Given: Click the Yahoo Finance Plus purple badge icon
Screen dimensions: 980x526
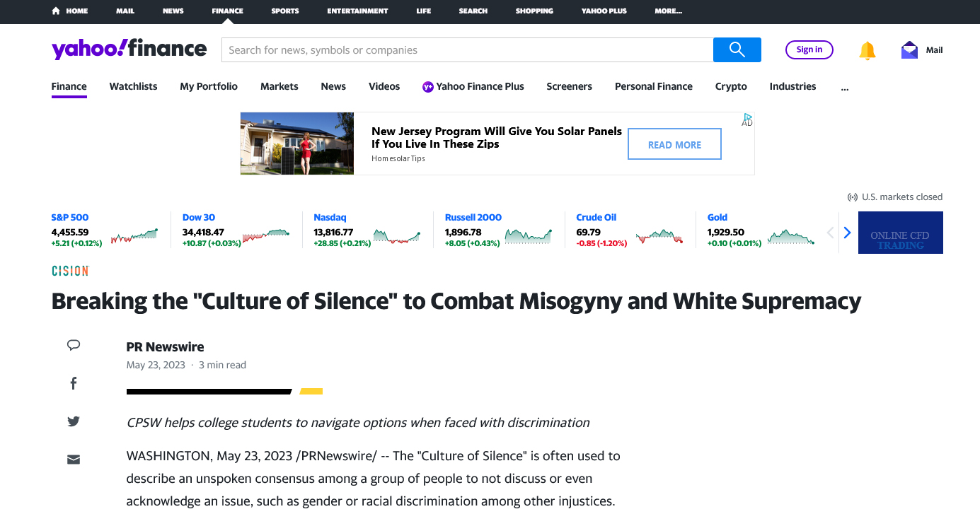Looking at the screenshot, I should (427, 86).
